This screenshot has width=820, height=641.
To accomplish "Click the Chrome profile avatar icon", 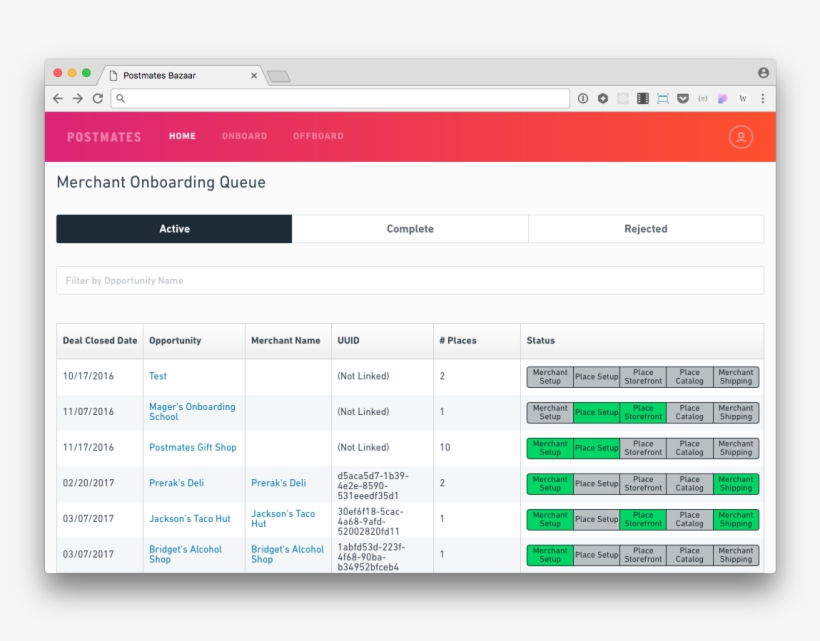I will coord(763,73).
